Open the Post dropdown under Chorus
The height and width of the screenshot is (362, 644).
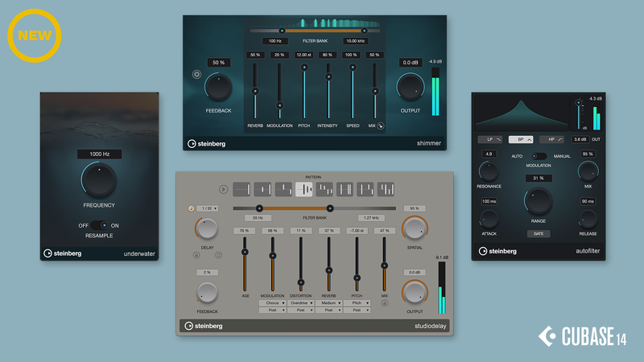[272, 311]
